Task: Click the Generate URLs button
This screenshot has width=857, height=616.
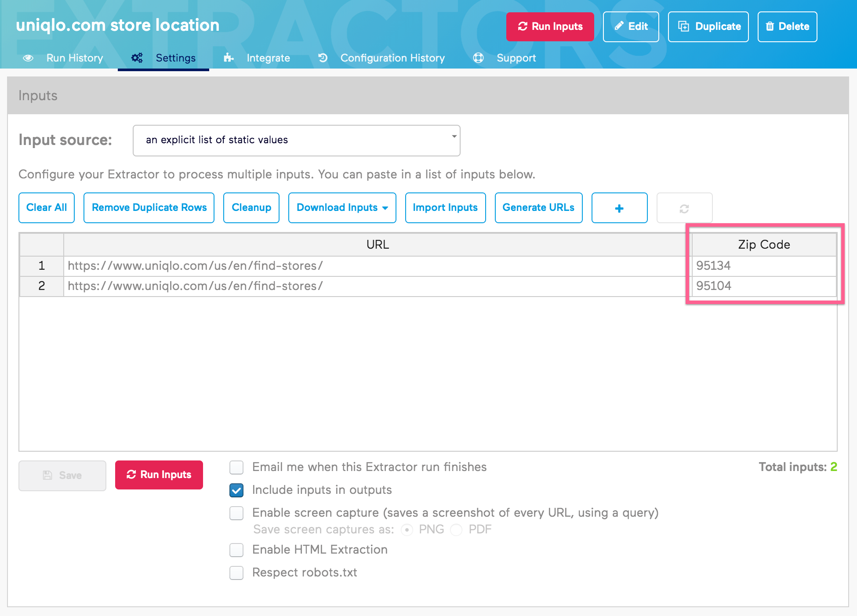Action: pyautogui.click(x=538, y=208)
